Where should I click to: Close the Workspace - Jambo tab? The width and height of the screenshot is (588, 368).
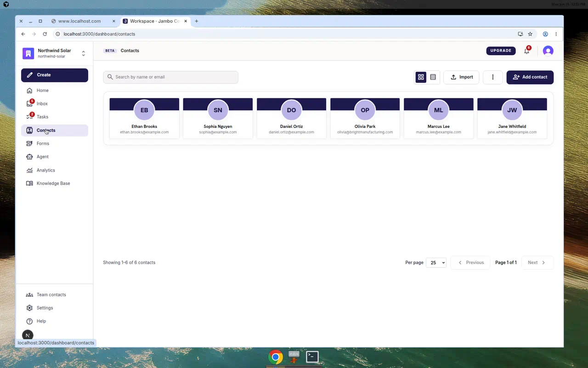(x=186, y=21)
